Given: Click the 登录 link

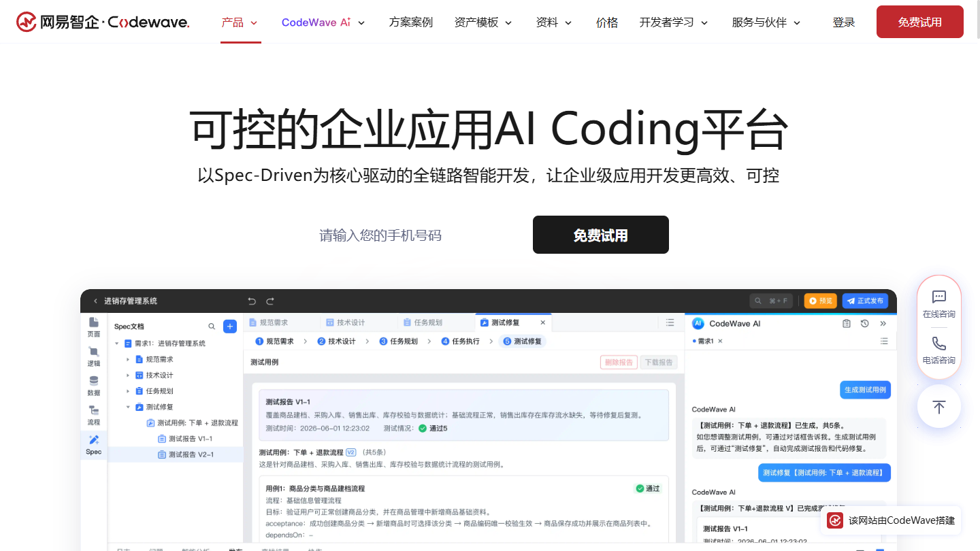Looking at the screenshot, I should coord(844,22).
